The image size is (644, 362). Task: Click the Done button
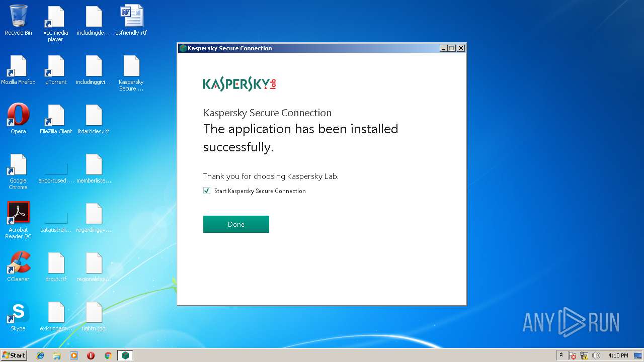[236, 224]
